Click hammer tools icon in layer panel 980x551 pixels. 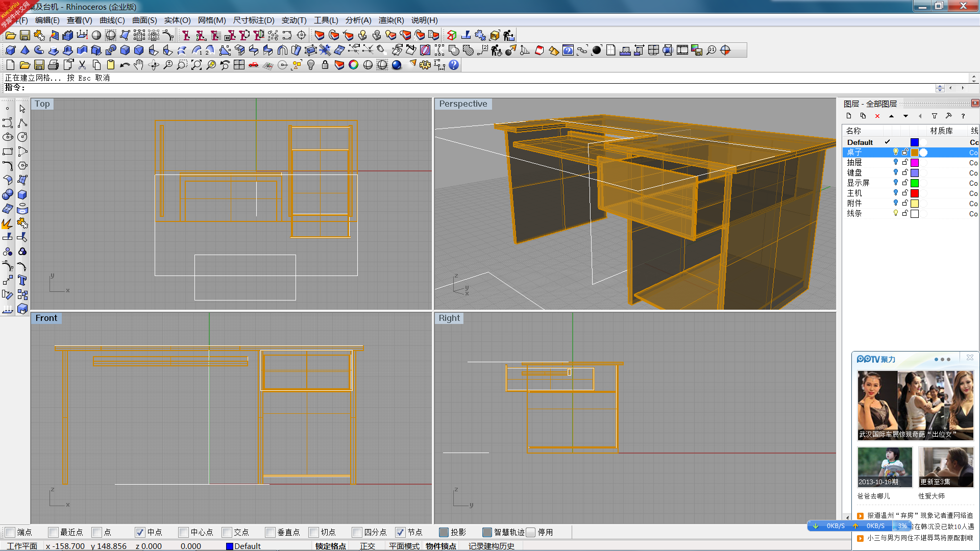(x=949, y=116)
